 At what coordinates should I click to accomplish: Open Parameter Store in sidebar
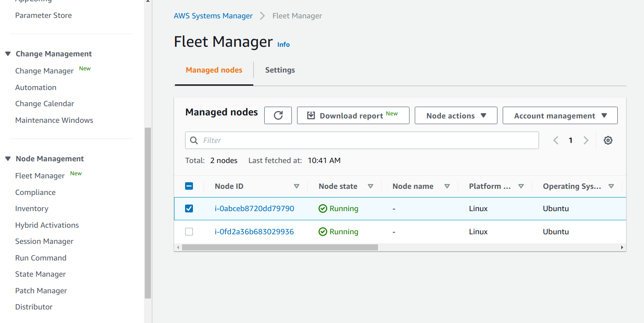[x=43, y=15]
